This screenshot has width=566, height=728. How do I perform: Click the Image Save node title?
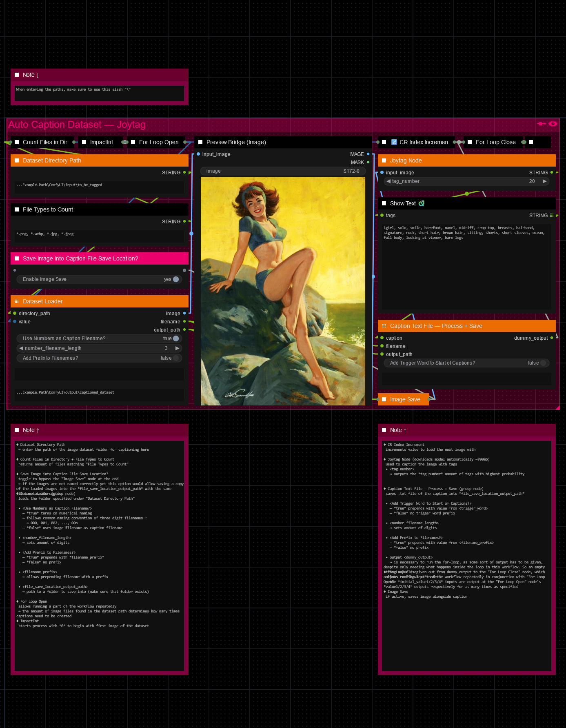tap(405, 399)
